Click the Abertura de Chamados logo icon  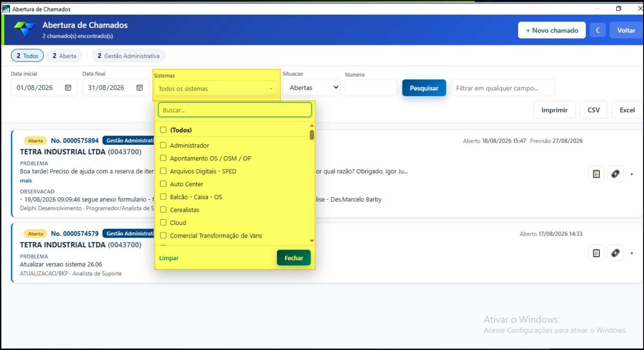[24, 29]
